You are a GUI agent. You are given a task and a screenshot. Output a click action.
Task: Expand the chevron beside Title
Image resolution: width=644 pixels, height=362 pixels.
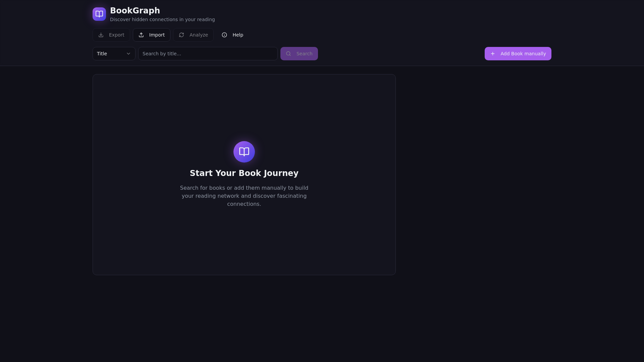[128, 54]
